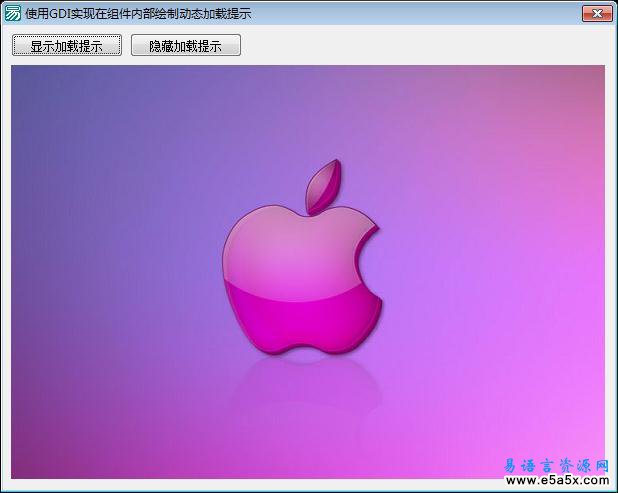
Task: Click the 隐藏加载提示 button
Action: [186, 45]
